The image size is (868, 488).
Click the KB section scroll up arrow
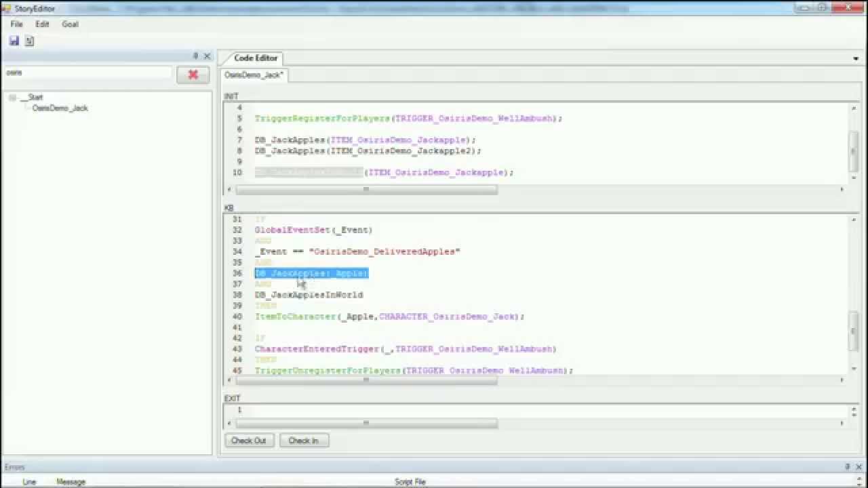(x=854, y=220)
